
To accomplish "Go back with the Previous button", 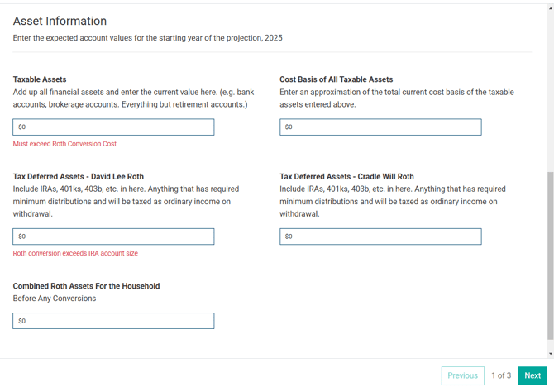I will [x=462, y=375].
